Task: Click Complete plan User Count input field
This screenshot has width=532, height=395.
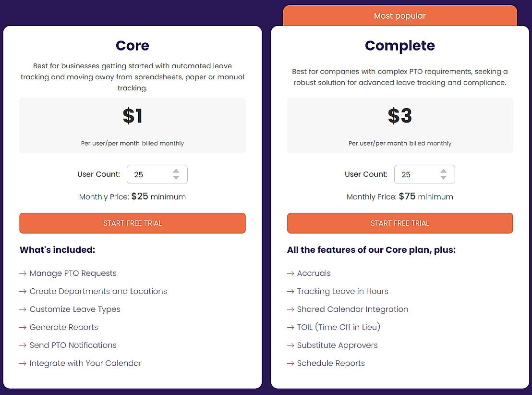Action: 416,174
